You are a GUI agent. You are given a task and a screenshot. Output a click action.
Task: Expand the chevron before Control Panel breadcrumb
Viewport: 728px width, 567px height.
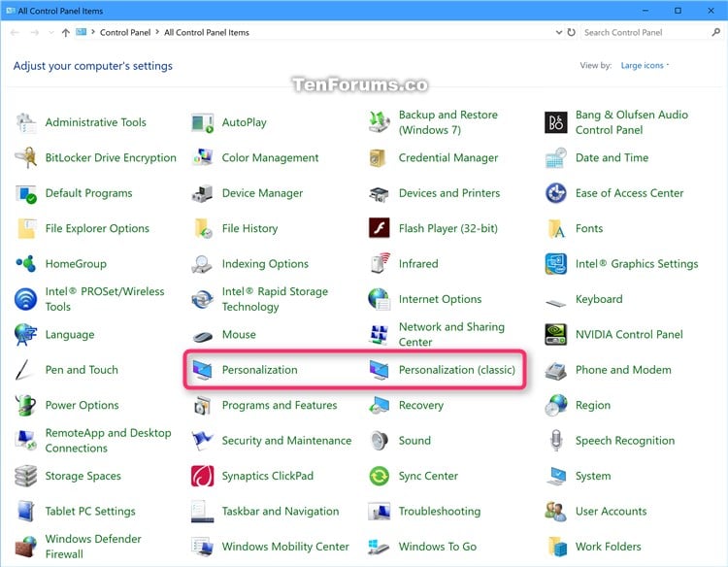(x=93, y=32)
